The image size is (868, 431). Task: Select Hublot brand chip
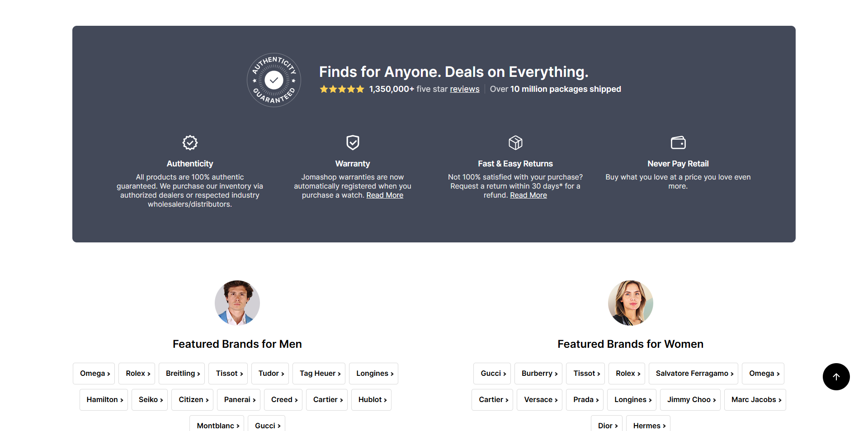(x=372, y=400)
